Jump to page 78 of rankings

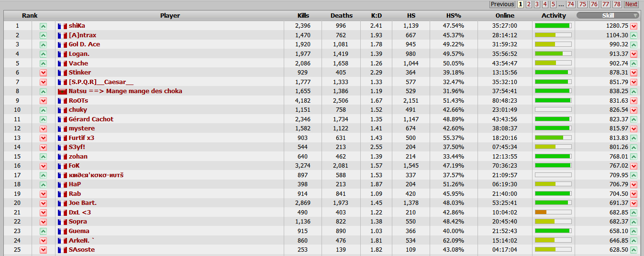coord(617,4)
